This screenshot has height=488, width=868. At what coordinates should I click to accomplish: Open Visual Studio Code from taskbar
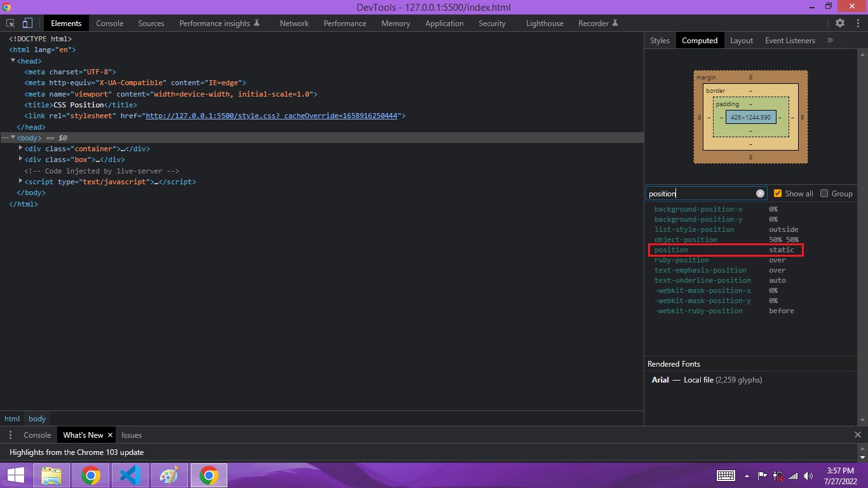(x=130, y=475)
